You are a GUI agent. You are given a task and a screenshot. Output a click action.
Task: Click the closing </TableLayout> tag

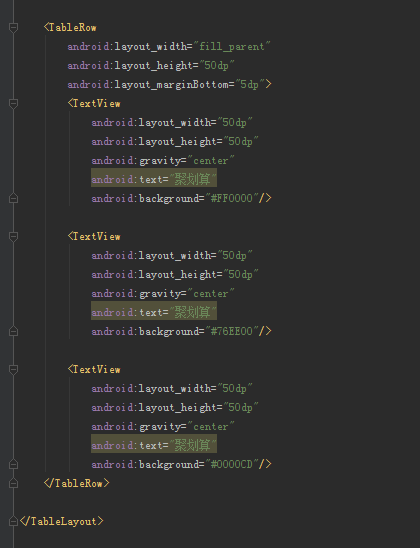62,521
